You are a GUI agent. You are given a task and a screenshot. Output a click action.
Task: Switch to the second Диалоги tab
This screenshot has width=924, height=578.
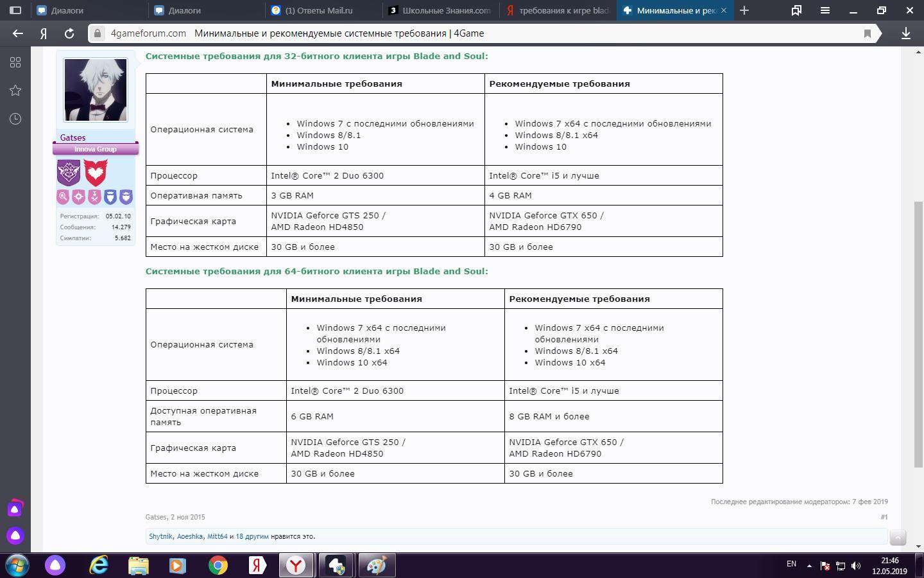(207, 10)
